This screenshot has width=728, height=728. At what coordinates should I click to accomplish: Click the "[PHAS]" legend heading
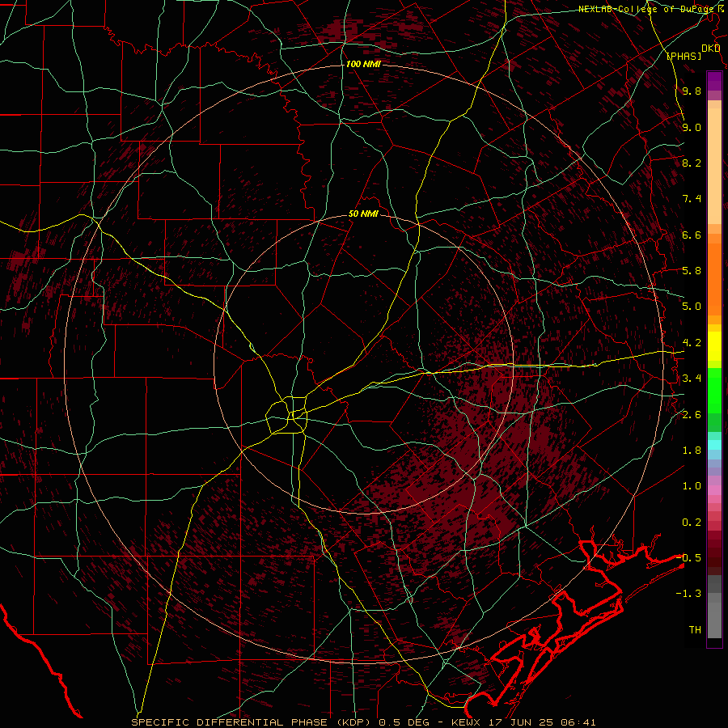(x=684, y=56)
